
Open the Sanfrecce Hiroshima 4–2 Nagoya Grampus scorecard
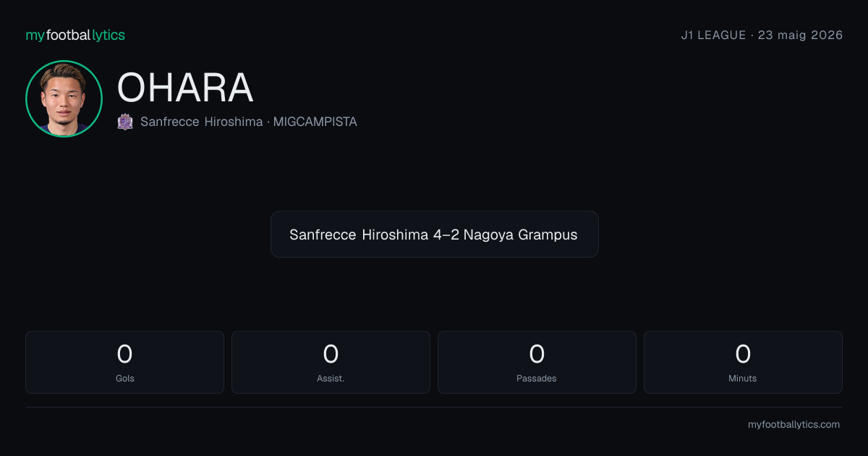click(434, 234)
